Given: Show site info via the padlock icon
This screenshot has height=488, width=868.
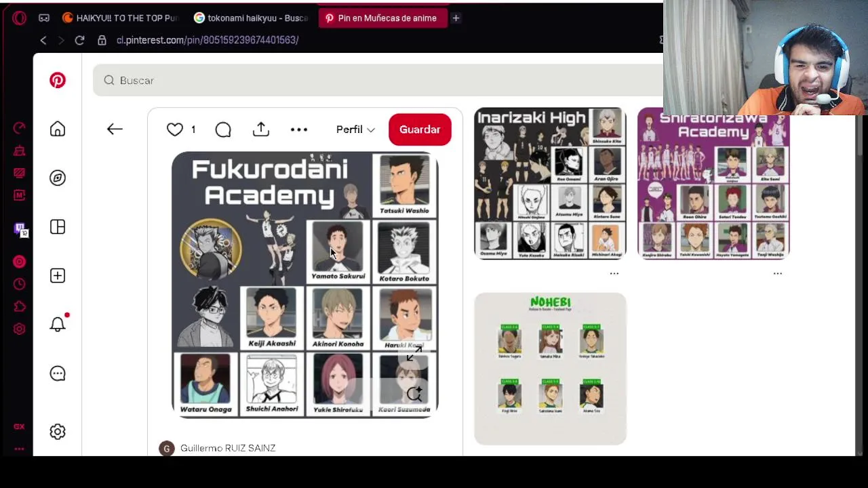Looking at the screenshot, I should click(102, 40).
